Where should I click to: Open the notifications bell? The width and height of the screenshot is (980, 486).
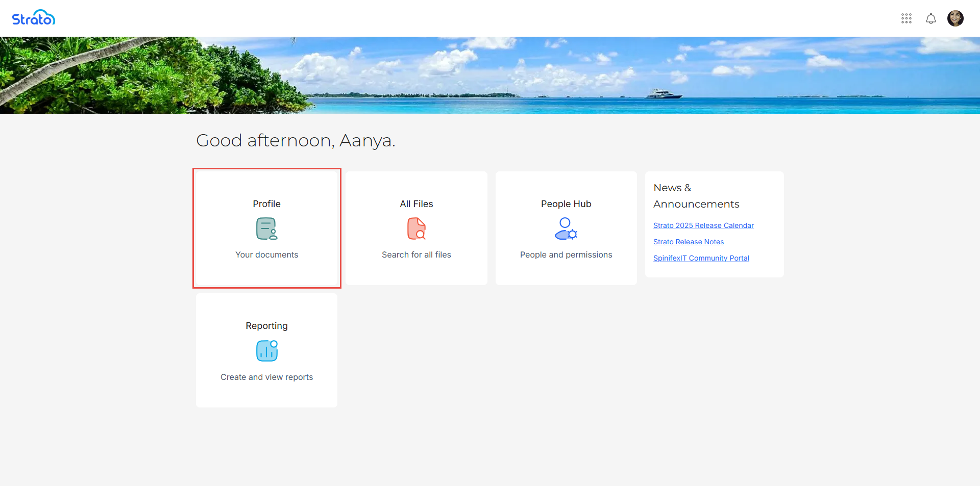coord(930,19)
